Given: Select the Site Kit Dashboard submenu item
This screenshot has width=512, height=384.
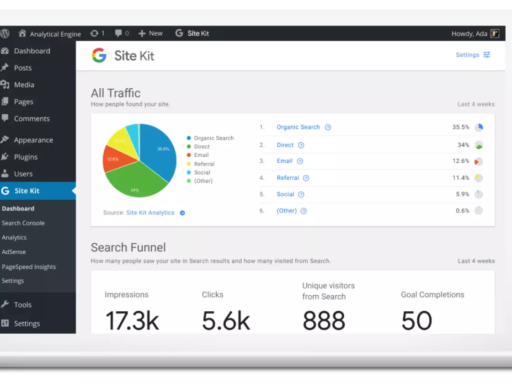Looking at the screenshot, I should click(x=18, y=209).
